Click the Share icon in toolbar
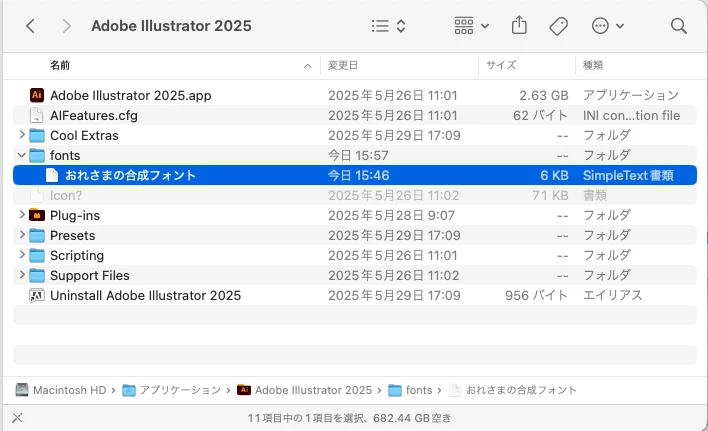708x431 pixels. (519, 25)
